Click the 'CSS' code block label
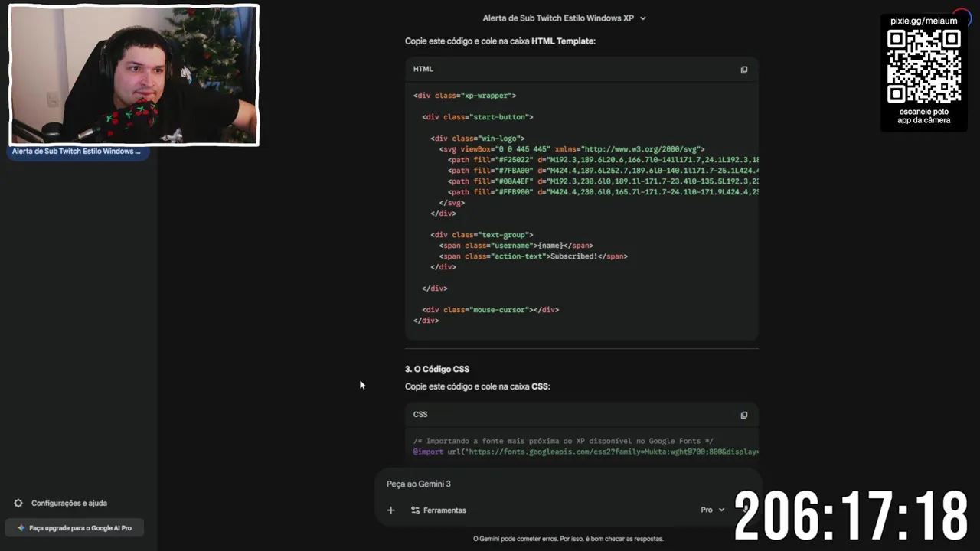This screenshot has width=980, height=551. (x=420, y=414)
